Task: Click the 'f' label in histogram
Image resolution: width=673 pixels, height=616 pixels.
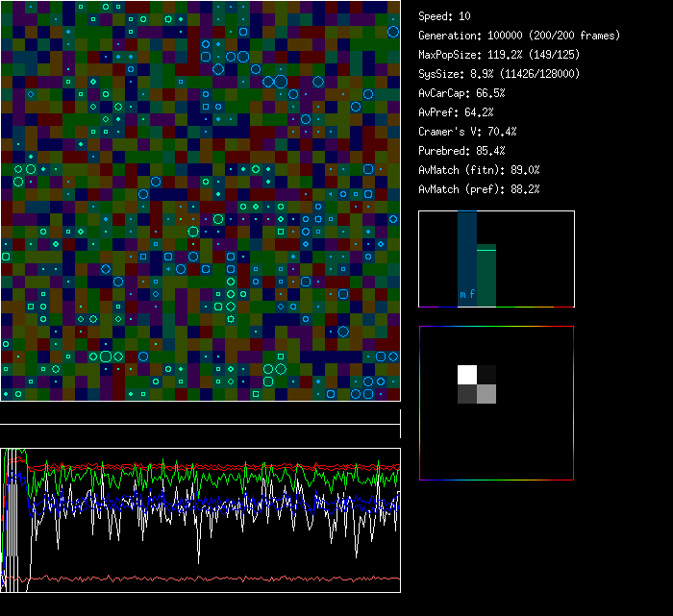Action: point(472,294)
